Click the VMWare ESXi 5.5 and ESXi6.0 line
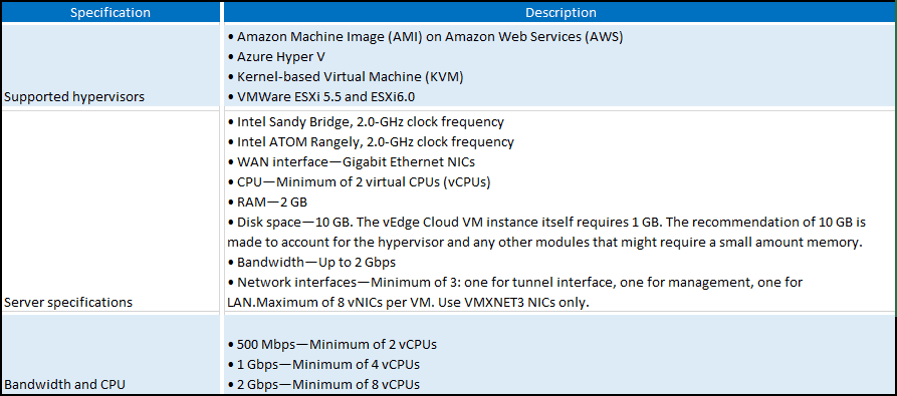Viewport: 897px width, 396px height. tap(320, 97)
